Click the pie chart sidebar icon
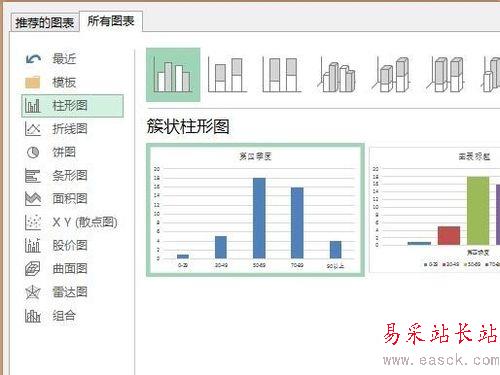The height and width of the screenshot is (375, 500). click(x=33, y=152)
